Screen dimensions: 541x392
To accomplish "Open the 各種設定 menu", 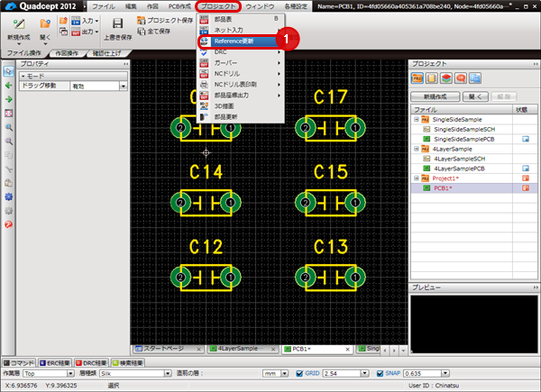I will [296, 6].
